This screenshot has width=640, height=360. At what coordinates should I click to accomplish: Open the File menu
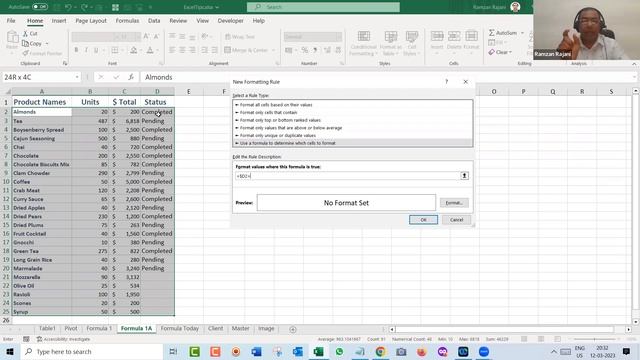click(x=11, y=20)
